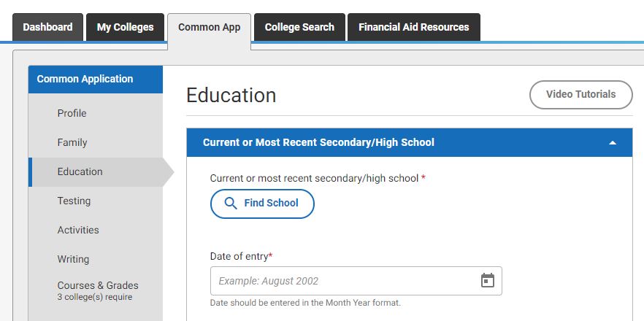Select the Common App tab
This screenshot has width=644, height=321.
209,28
